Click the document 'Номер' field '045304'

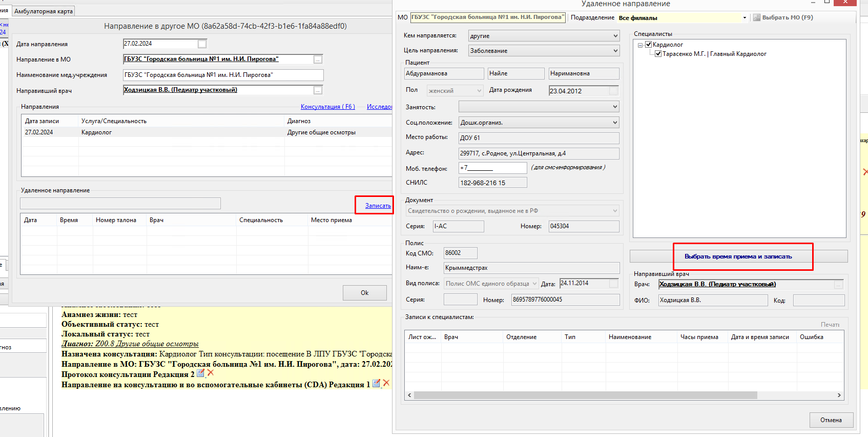coord(584,226)
